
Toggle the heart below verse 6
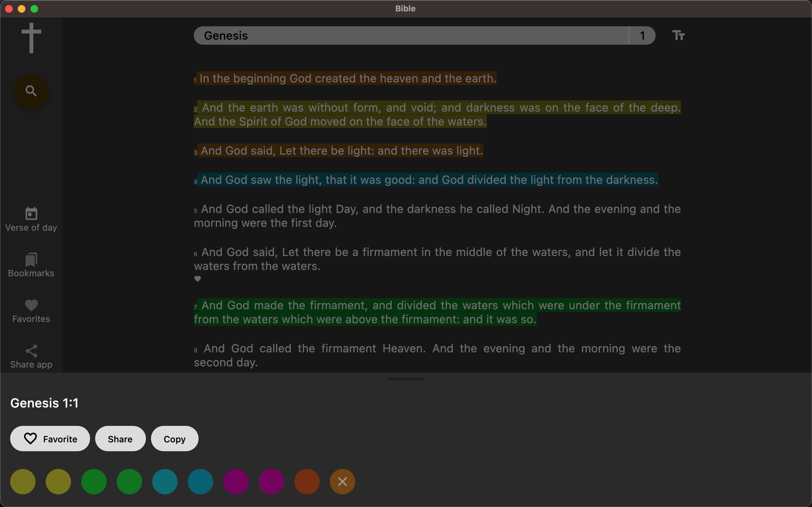(198, 279)
